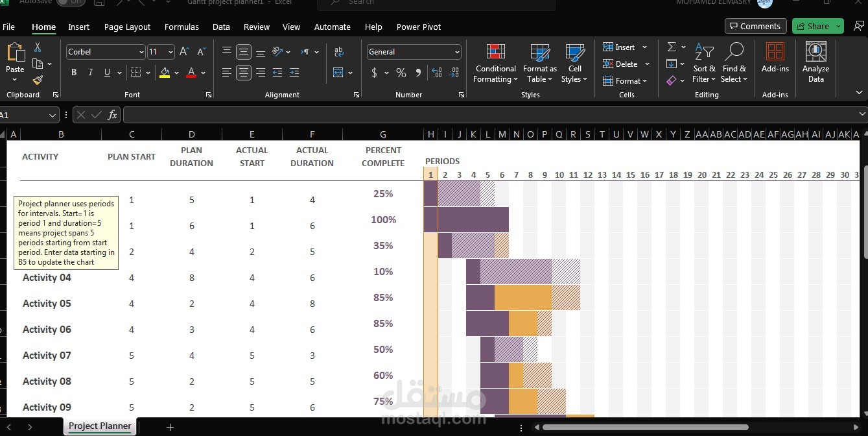This screenshot has height=436, width=868.
Task: Click Merge and Center icon
Action: (x=338, y=73)
